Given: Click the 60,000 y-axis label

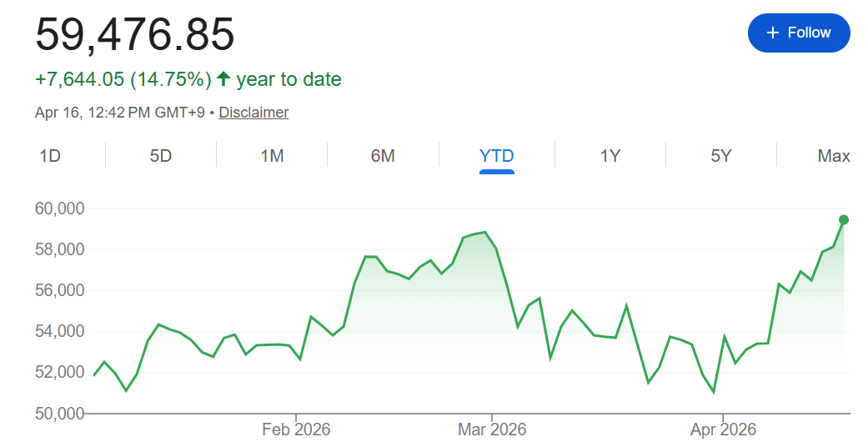Looking at the screenshot, I should tap(59, 208).
